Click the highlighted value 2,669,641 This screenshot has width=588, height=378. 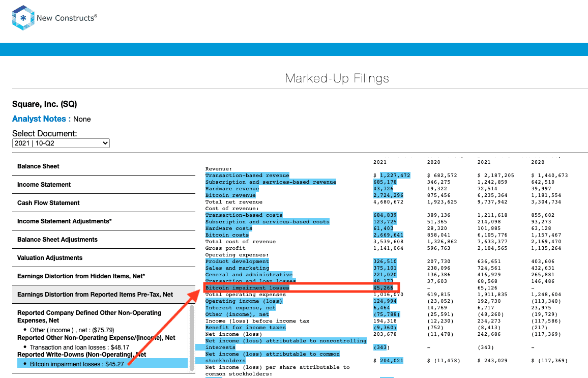pyautogui.click(x=388, y=235)
